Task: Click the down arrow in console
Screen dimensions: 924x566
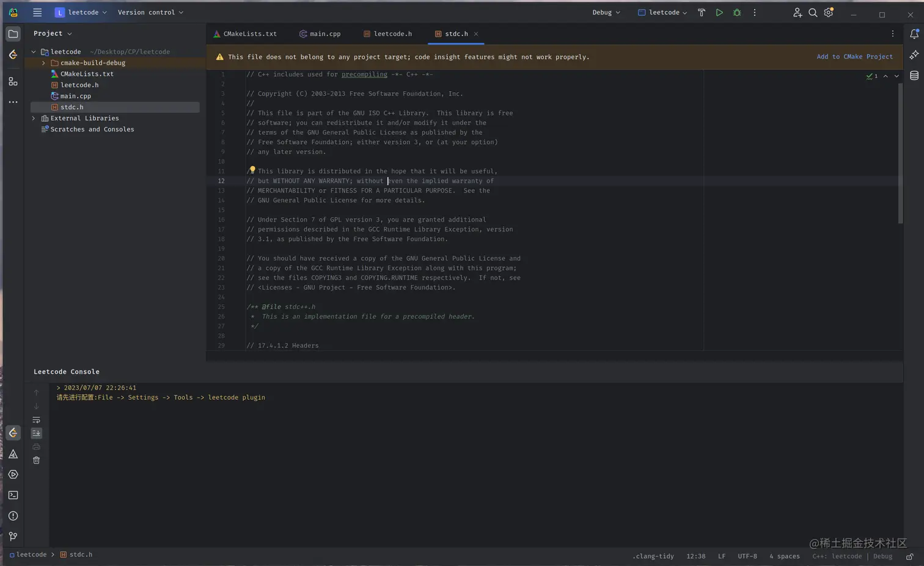Action: point(36,406)
